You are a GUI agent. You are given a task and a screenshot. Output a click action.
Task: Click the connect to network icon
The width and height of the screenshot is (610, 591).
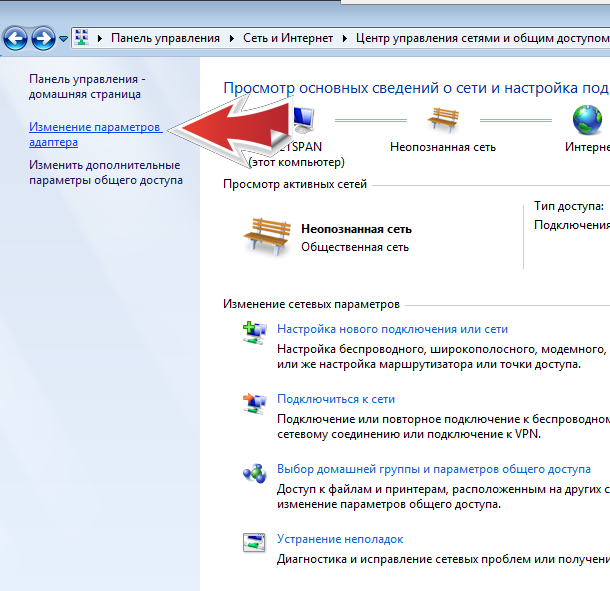pyautogui.click(x=255, y=403)
